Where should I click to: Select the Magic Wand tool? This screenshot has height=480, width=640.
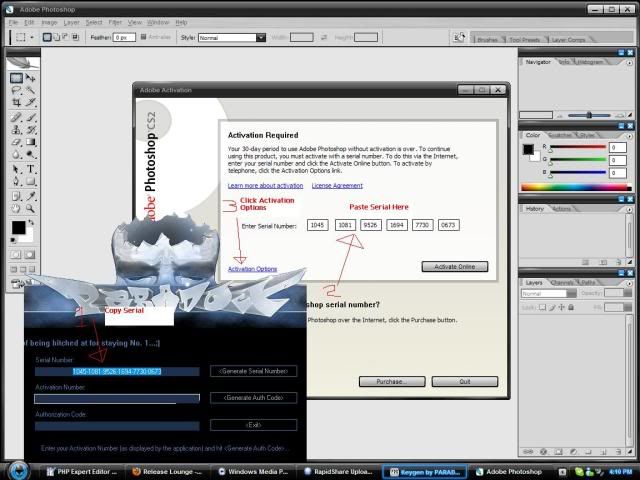31,90
